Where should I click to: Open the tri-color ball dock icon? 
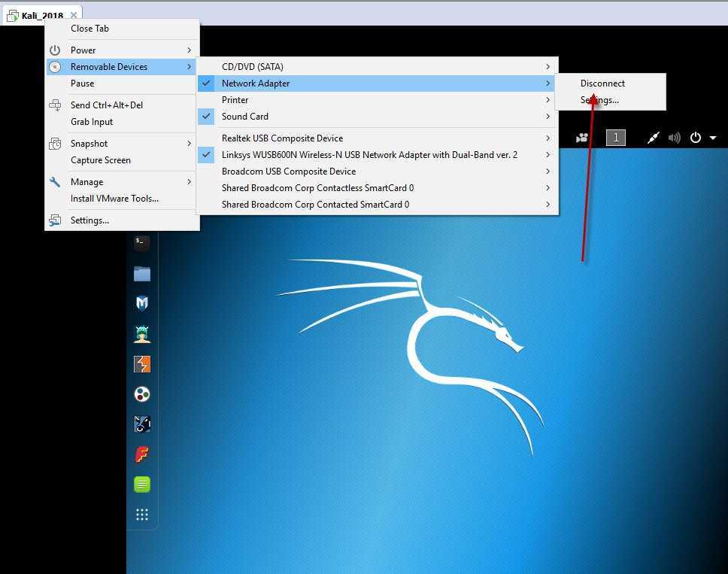pos(141,394)
